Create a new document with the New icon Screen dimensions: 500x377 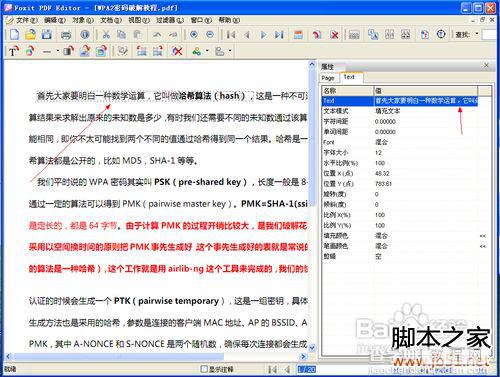click(x=14, y=34)
